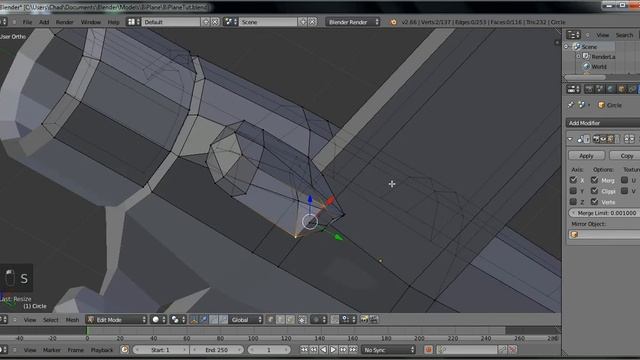The image size is (640, 360).
Task: Toggle the Mirror X axis checkbox
Action: (x=573, y=180)
